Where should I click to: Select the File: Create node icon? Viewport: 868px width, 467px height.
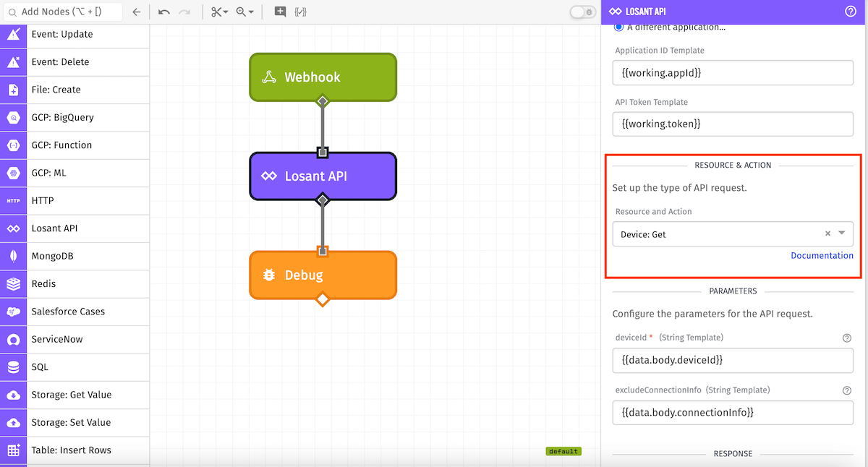[x=13, y=90]
